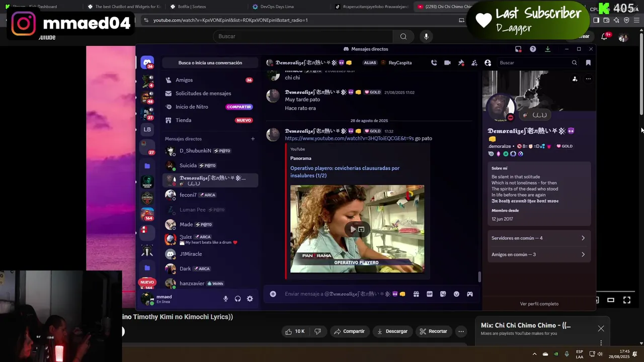Click the green Discord update download icon
This screenshot has height=362, width=644.
click(547, 49)
